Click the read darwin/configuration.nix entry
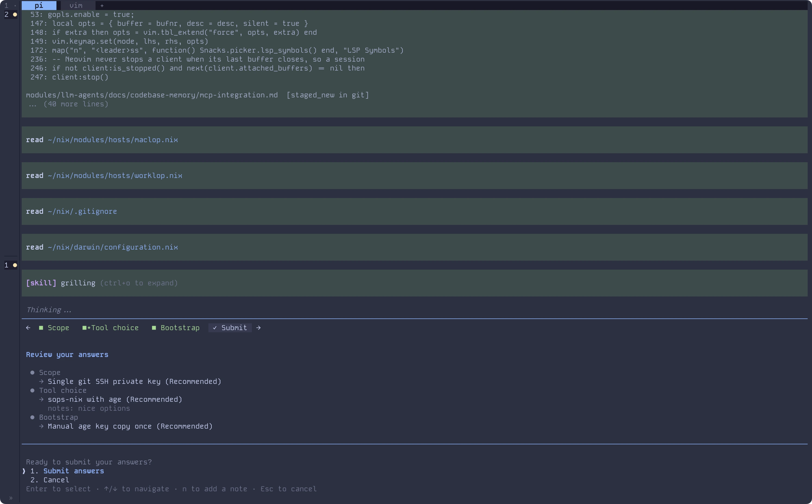The width and height of the screenshot is (812, 504). [414, 247]
